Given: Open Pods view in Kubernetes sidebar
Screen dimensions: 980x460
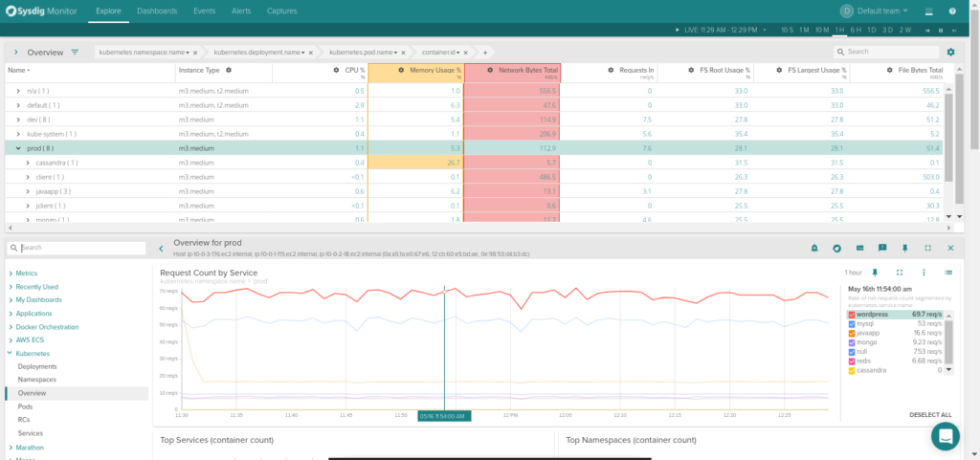Looking at the screenshot, I should (x=26, y=406).
